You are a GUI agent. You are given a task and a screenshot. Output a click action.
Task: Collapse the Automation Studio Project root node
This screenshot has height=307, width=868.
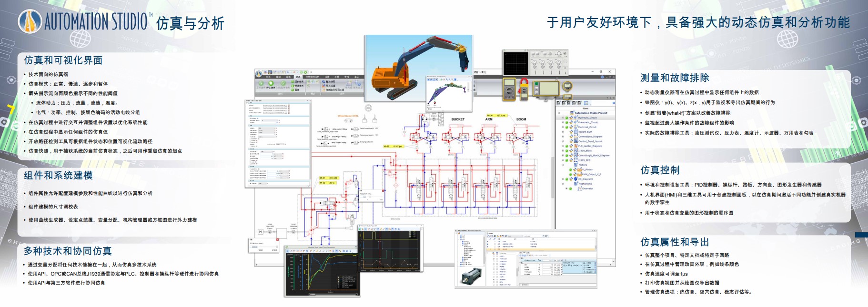[x=559, y=113]
